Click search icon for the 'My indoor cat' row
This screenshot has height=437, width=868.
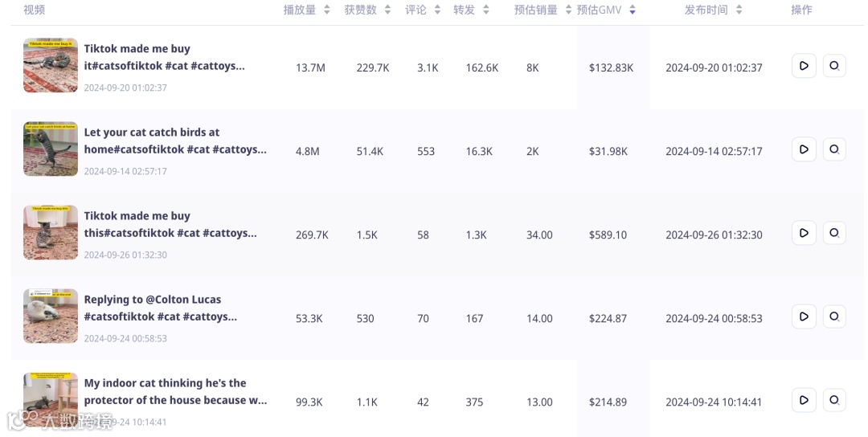click(834, 400)
